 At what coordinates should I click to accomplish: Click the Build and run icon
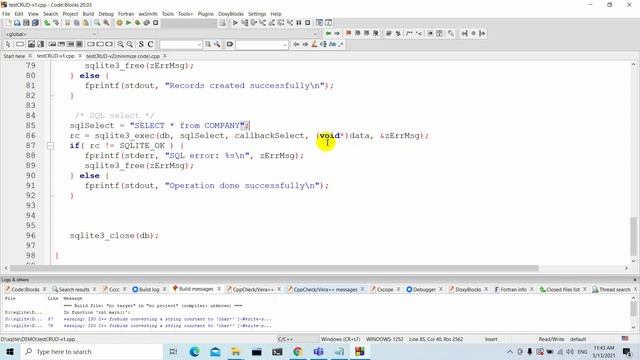point(138,23)
